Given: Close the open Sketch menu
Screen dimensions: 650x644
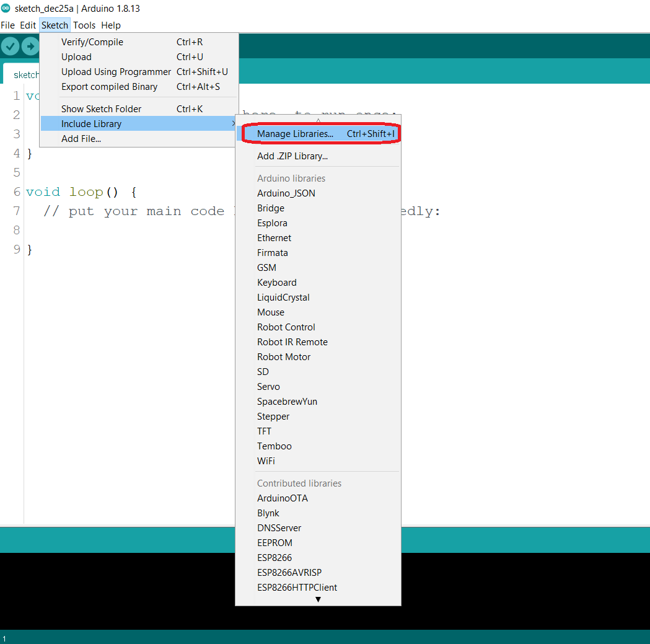Looking at the screenshot, I should pyautogui.click(x=55, y=25).
